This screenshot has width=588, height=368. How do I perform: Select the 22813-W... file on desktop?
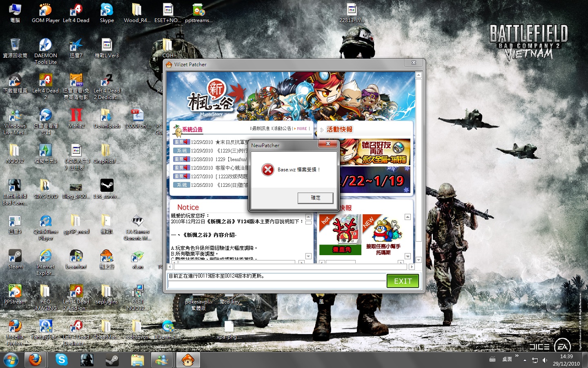pos(352,13)
